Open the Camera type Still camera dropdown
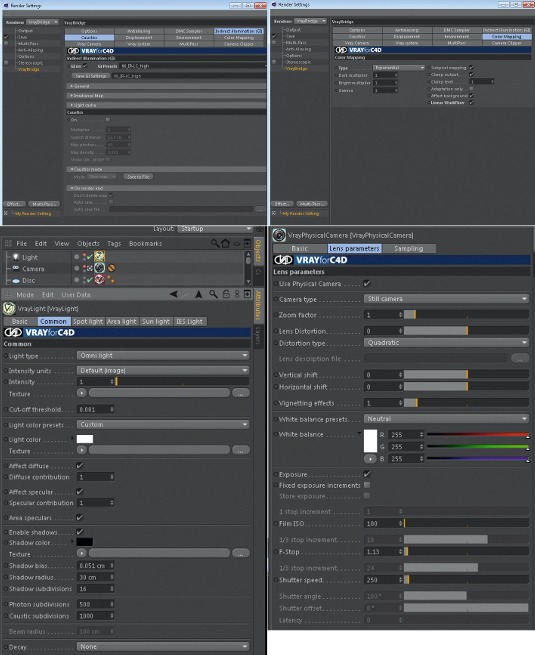 click(446, 299)
